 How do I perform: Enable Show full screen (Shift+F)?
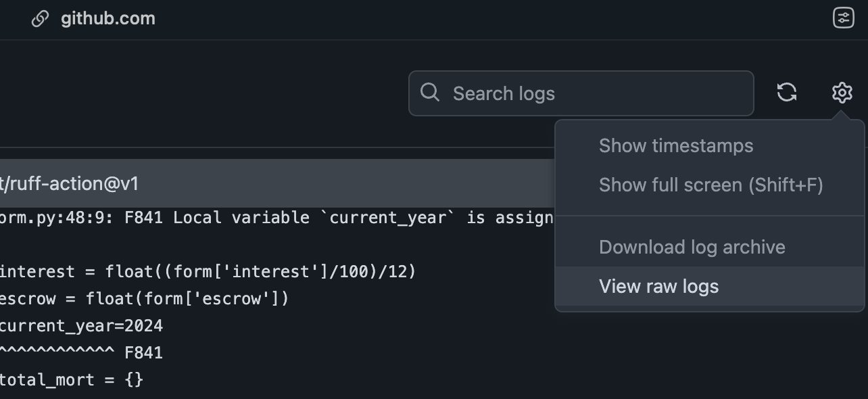[710, 185]
